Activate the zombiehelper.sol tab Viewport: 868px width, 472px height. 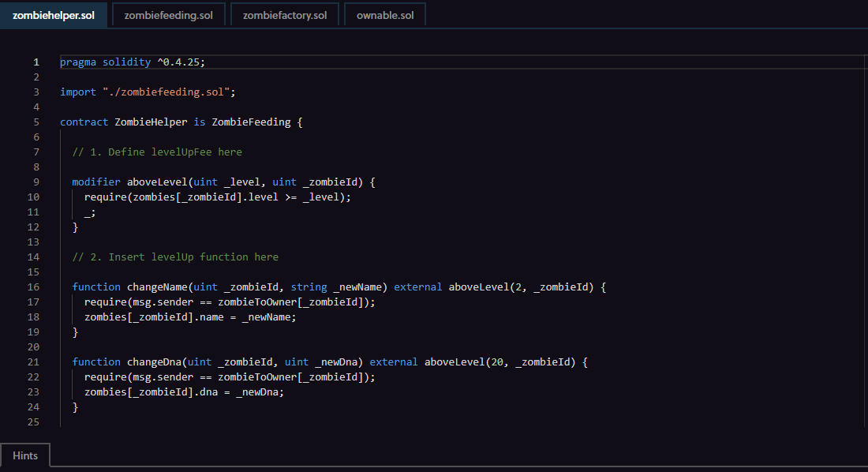coord(53,15)
